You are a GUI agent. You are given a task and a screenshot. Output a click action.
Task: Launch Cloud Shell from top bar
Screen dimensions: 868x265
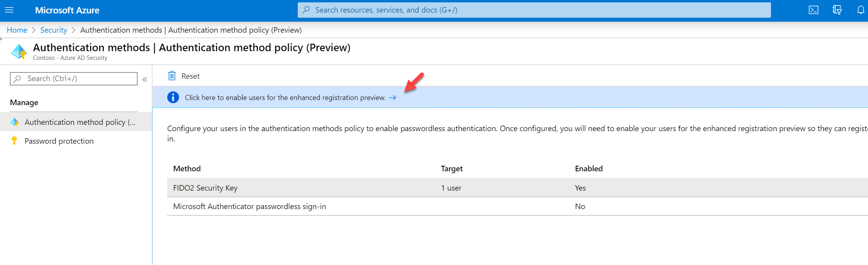pyautogui.click(x=813, y=10)
